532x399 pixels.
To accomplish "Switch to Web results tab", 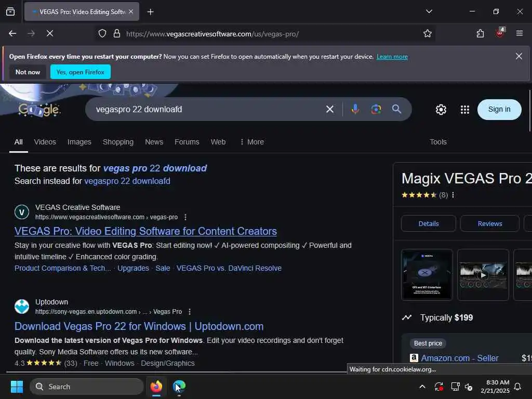I will click(x=218, y=142).
